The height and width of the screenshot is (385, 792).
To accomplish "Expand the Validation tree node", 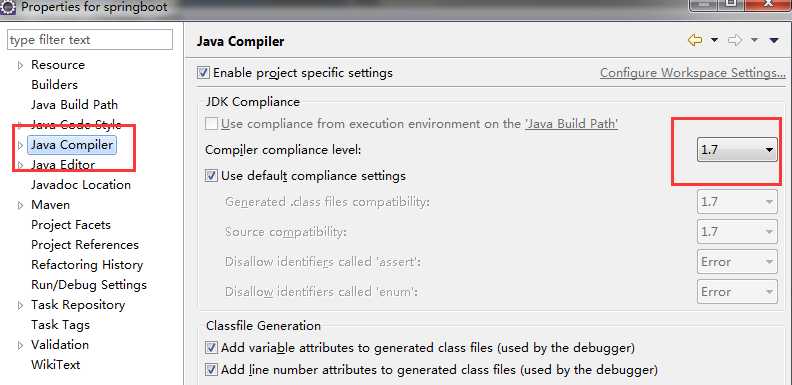I will (20, 346).
